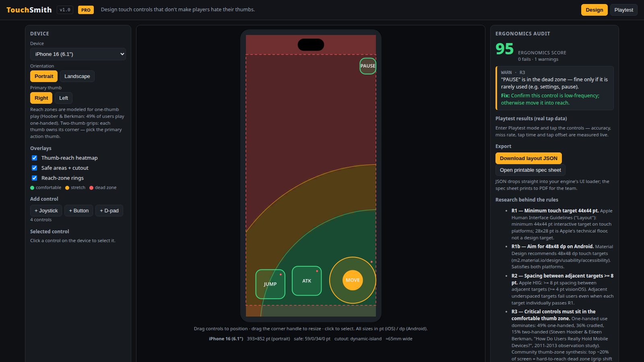
Task: Open printable spec sheet
Action: (x=530, y=170)
